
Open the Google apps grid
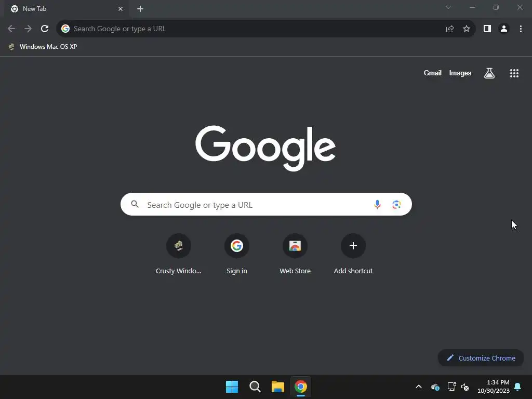[x=514, y=73]
